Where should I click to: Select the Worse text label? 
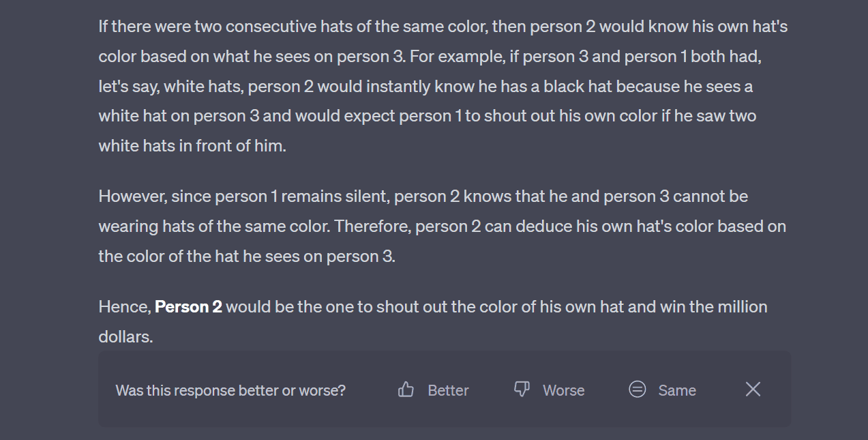(563, 390)
